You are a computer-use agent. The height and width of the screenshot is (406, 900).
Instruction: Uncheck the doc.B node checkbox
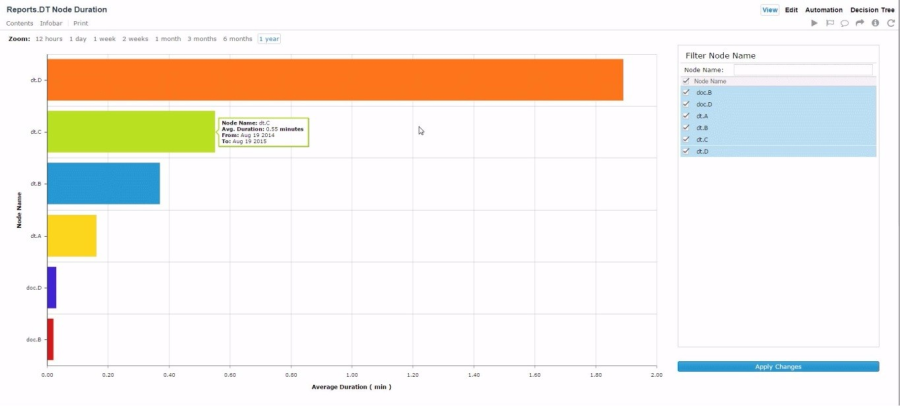tap(686, 92)
